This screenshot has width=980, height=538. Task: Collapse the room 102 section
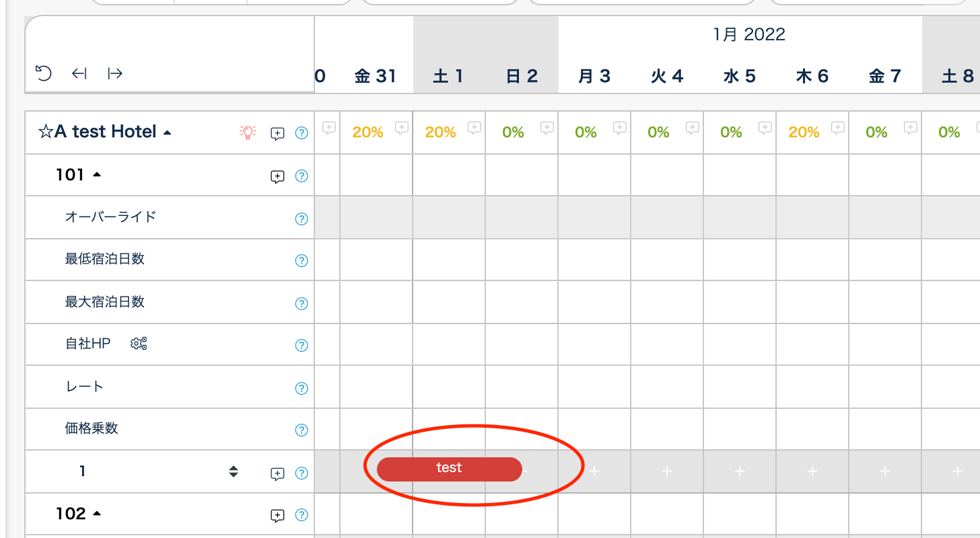coord(97,514)
